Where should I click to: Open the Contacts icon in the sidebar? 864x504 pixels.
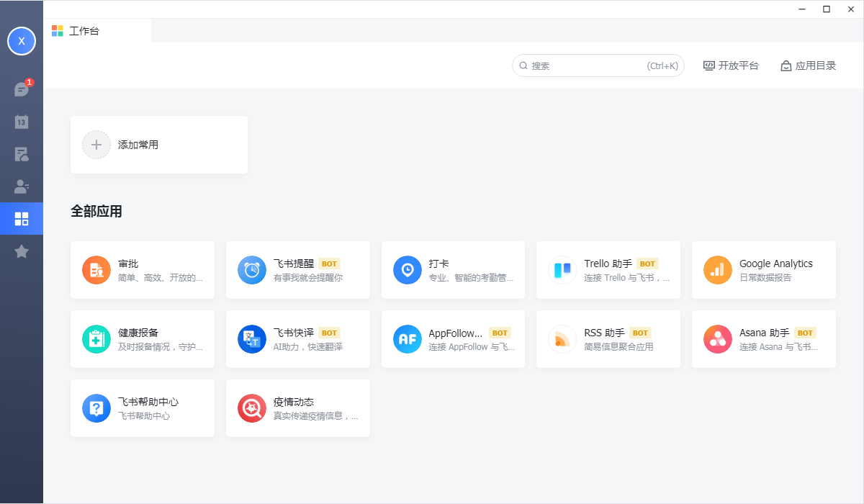(x=22, y=186)
